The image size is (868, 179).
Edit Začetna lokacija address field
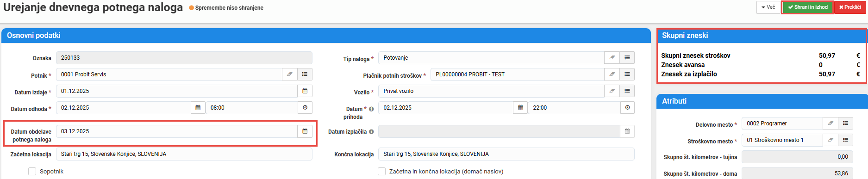coord(184,154)
